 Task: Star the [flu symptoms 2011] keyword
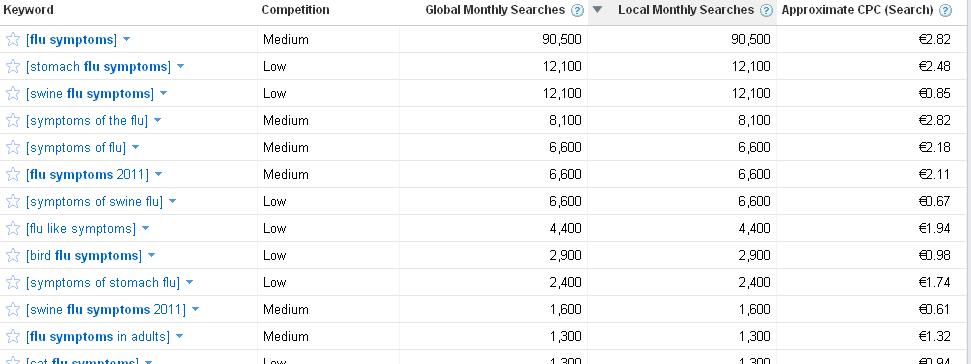[x=12, y=175]
